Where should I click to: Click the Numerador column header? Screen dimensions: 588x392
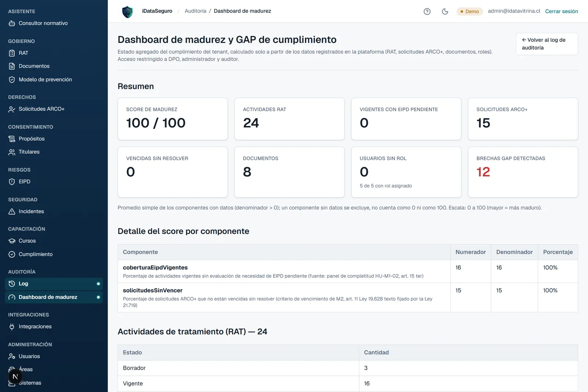[x=471, y=252]
